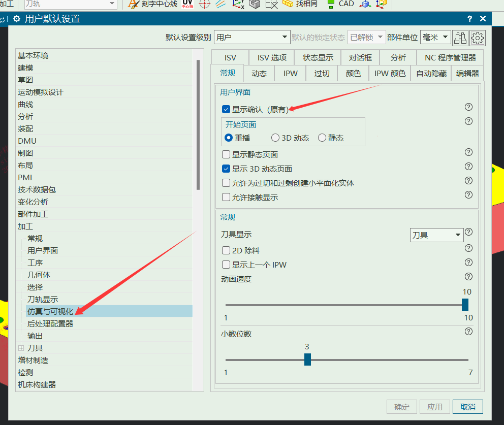Click help icon beside 显示 3D 动态页面

(468, 167)
